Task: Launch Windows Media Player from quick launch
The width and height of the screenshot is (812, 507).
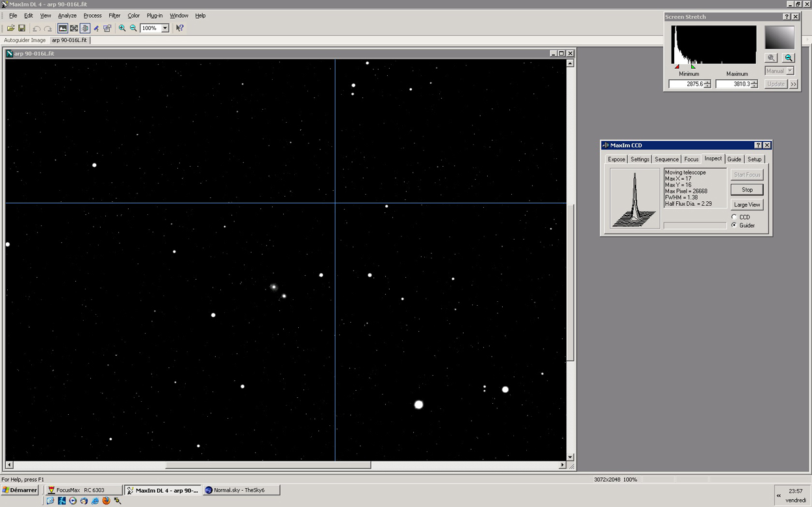Action: (73, 501)
